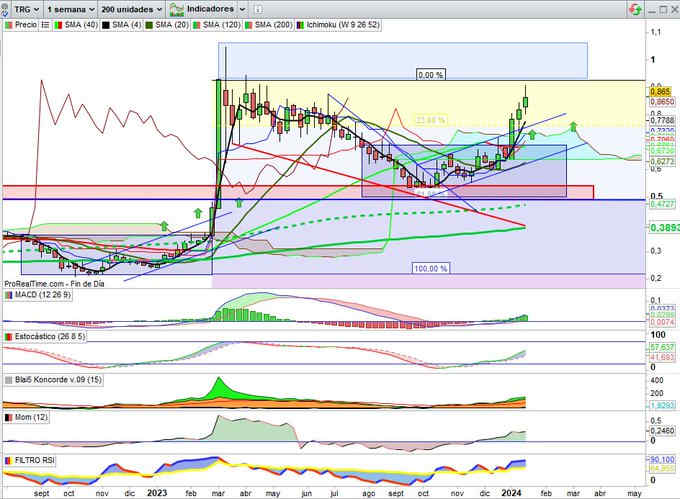Open the Estocástico (26 8 5) panel label
The image size is (680, 499).
[x=50, y=336]
